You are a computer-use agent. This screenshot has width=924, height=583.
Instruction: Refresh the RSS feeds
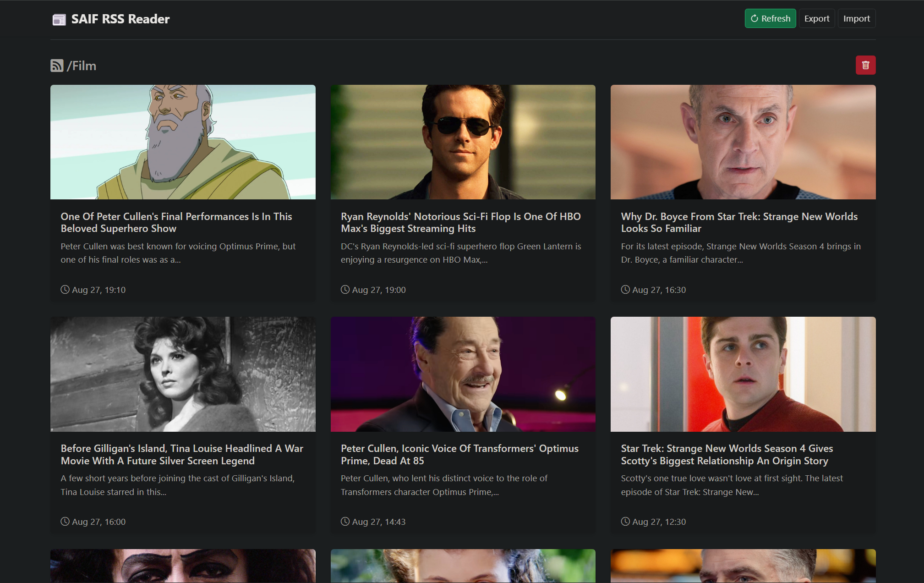tap(770, 18)
